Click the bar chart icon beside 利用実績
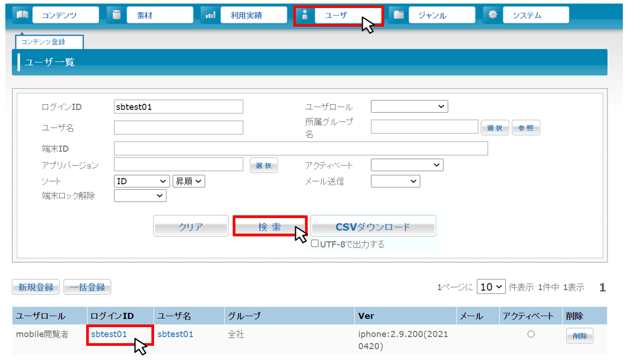The image size is (633, 364). [210, 15]
